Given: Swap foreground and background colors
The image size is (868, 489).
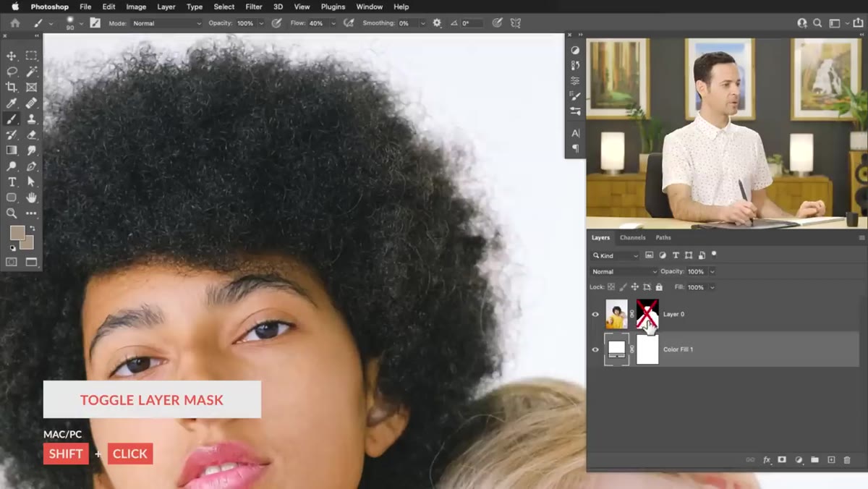Looking at the screenshot, I should (32, 229).
